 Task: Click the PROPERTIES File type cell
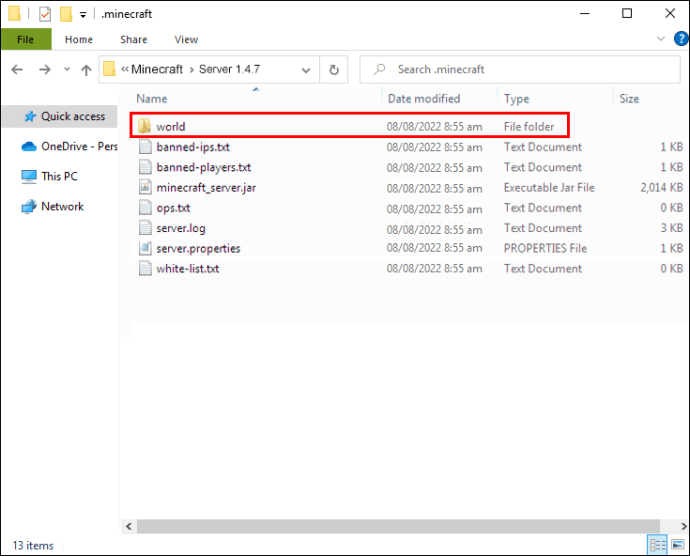[545, 248]
